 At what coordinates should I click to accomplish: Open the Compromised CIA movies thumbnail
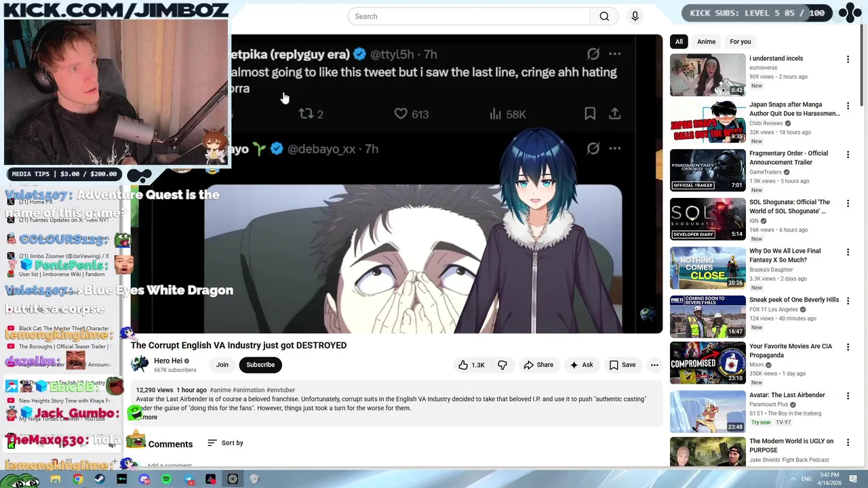[707, 363]
